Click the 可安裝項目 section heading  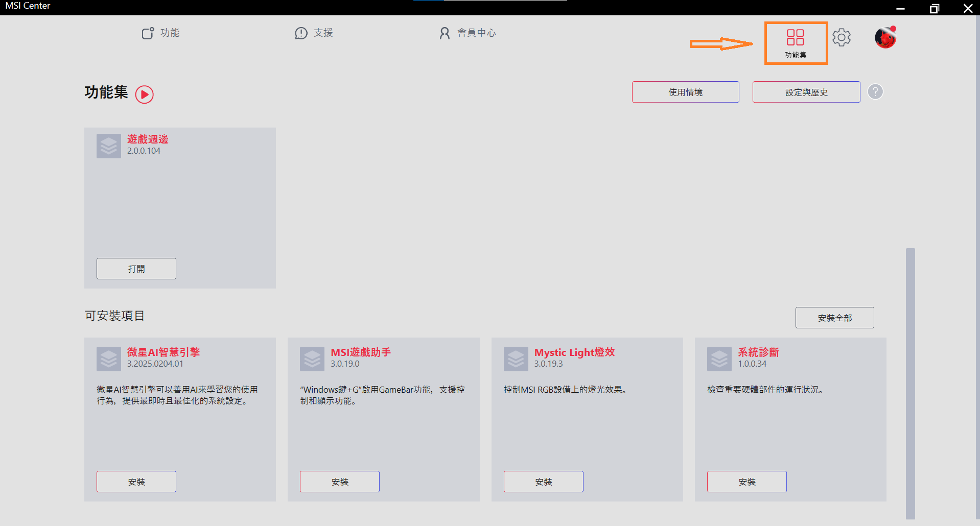click(x=115, y=316)
